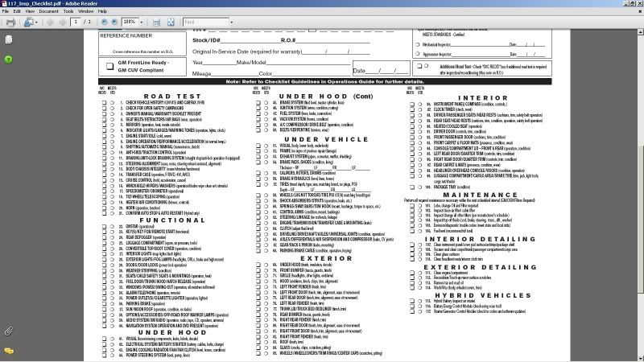644x362 pixels.
Task: Click the 'HYBRID VEHICLES' heading
Action: (483, 295)
